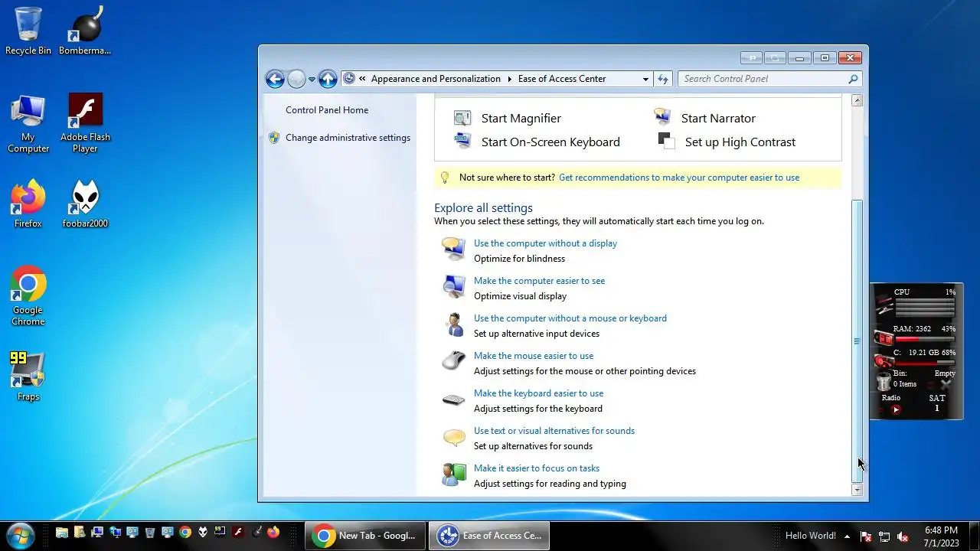Open Make the mouse easier to use
Image resolution: width=980 pixels, height=551 pixels.
point(534,356)
